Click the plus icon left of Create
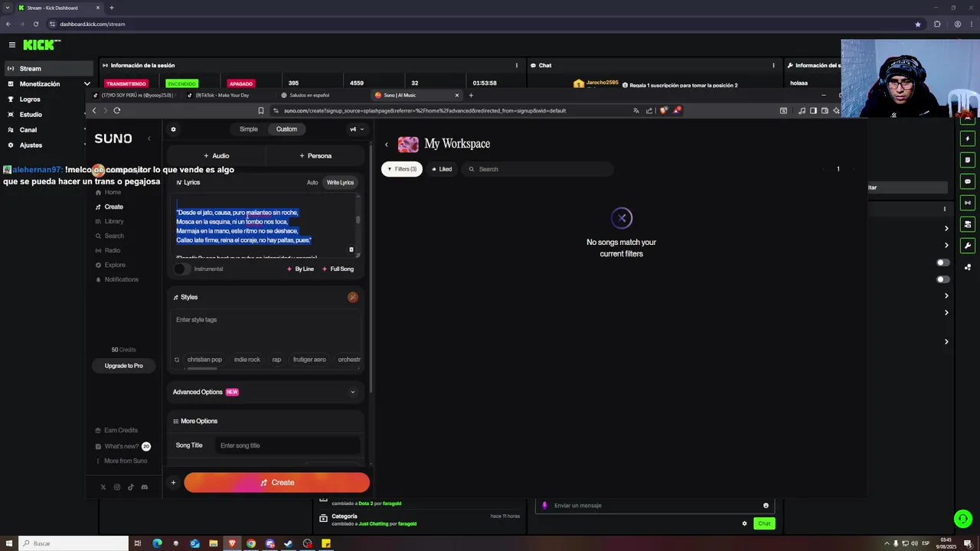This screenshot has height=551, width=980. click(173, 483)
